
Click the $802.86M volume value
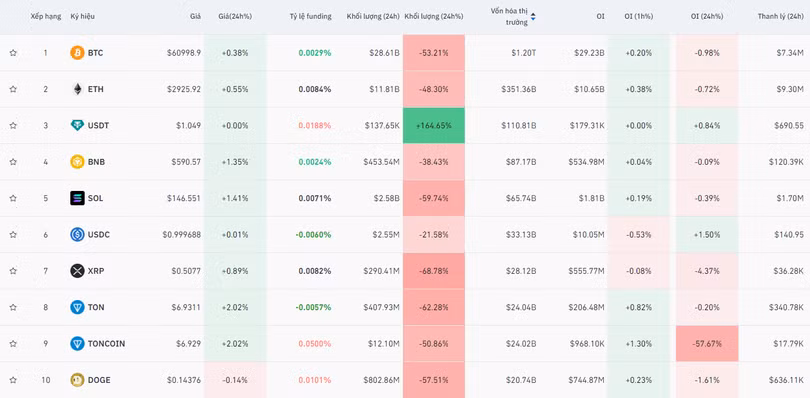click(381, 380)
